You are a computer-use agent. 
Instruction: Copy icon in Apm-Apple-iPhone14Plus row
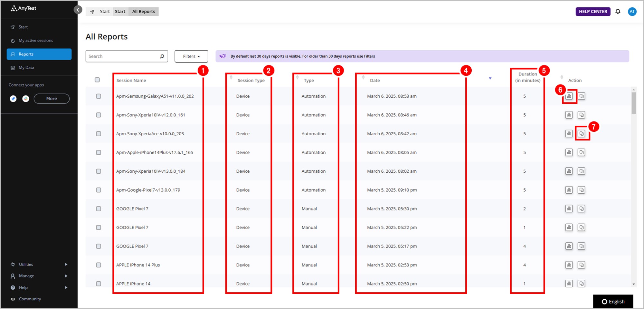coord(581,152)
